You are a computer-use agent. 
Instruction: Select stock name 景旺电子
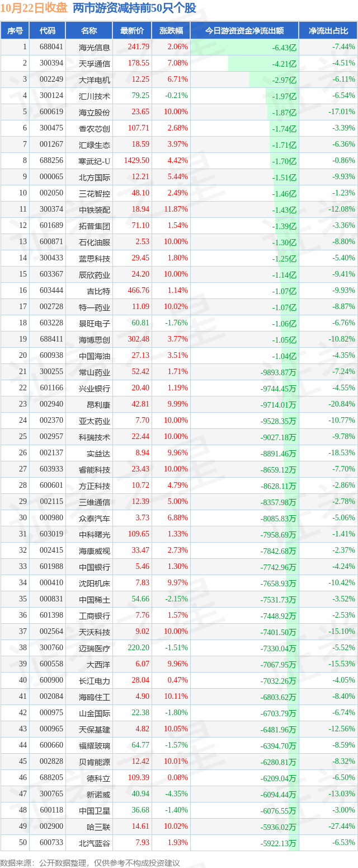pyautogui.click(x=95, y=323)
